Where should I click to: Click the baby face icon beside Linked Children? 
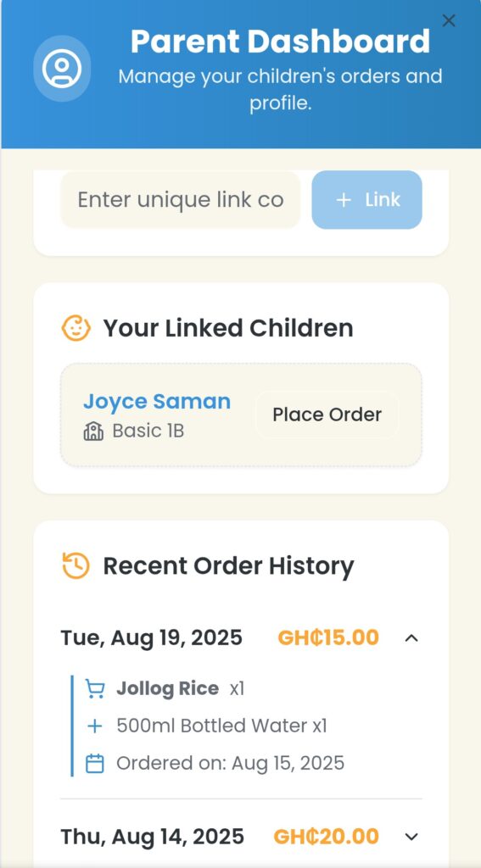click(x=76, y=328)
